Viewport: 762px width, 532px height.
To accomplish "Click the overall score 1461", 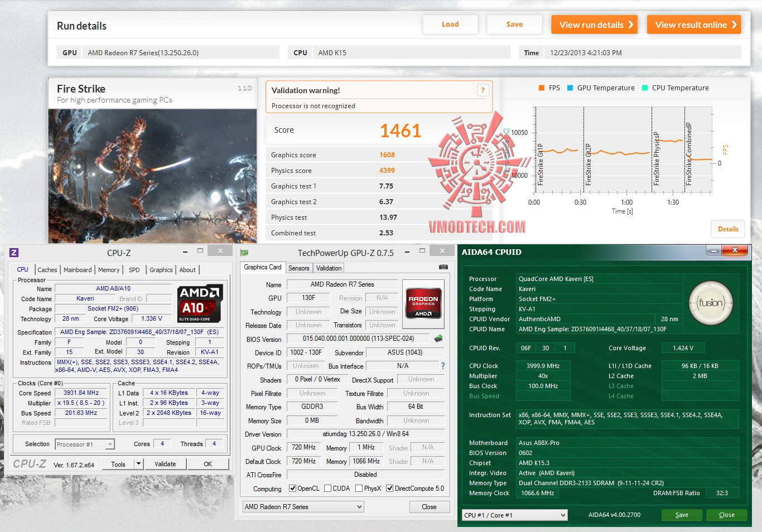I will (401, 130).
